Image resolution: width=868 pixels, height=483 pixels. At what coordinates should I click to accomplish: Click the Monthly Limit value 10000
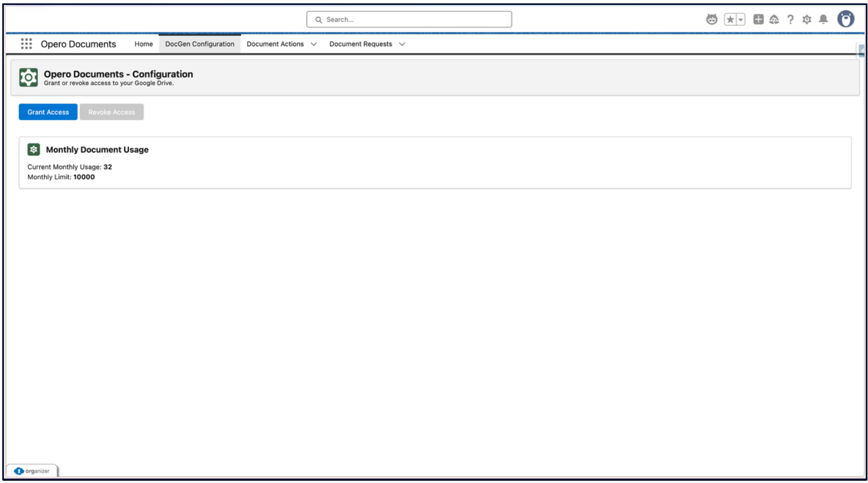coord(84,177)
